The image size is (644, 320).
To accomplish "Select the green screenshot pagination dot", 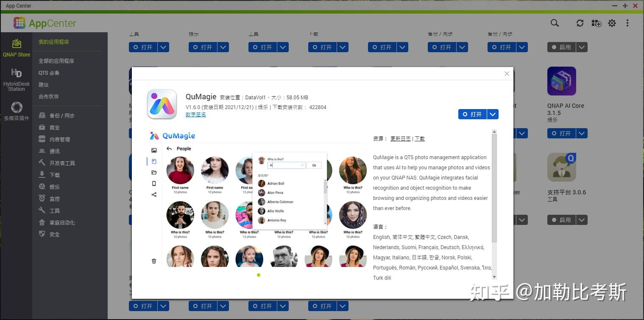I will (259, 275).
